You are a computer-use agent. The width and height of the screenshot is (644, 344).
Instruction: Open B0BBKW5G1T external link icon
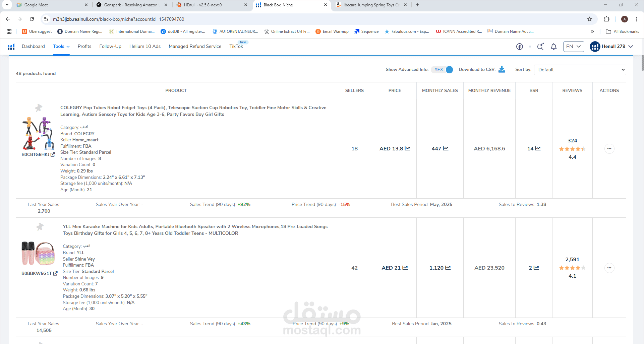pos(55,273)
